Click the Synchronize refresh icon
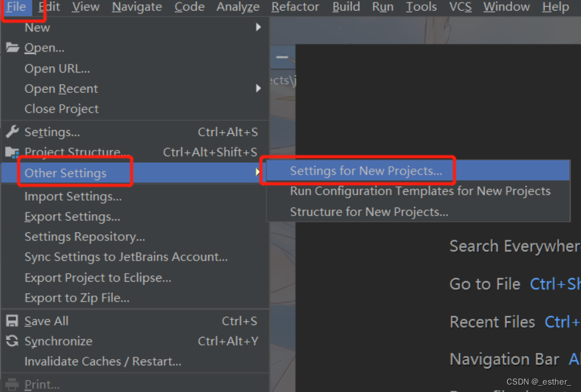 click(x=12, y=341)
